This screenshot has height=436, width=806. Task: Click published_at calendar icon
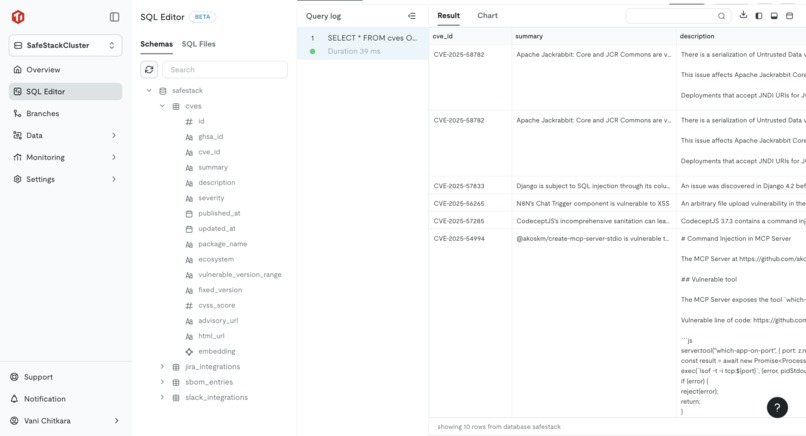(x=189, y=213)
